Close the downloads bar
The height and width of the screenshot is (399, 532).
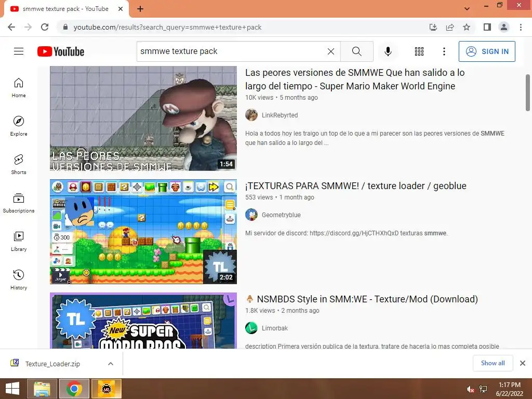523,363
